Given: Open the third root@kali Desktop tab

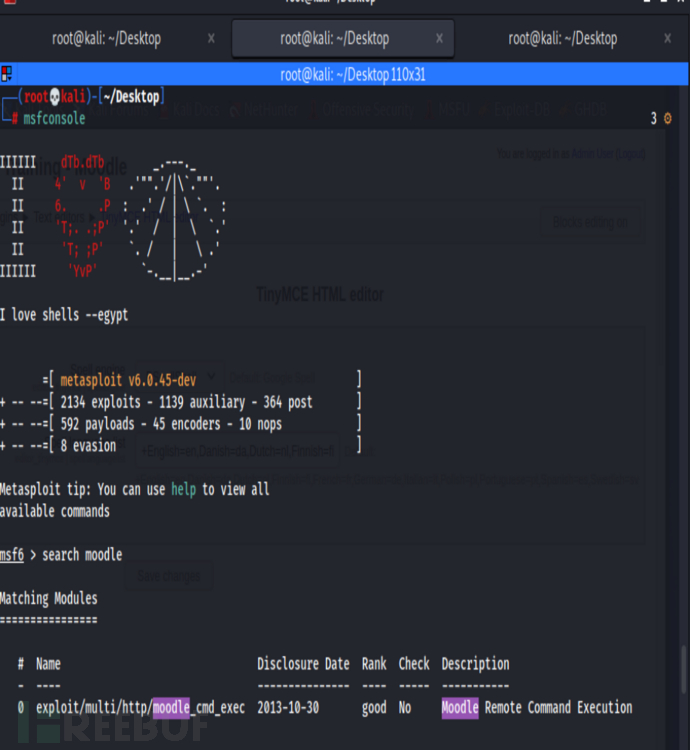Looking at the screenshot, I should pyautogui.click(x=562, y=38).
